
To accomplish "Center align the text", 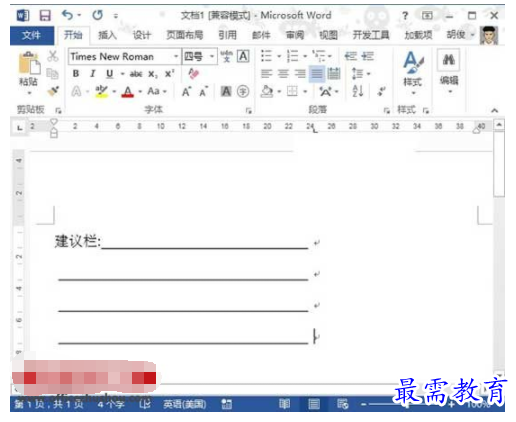I will tap(283, 73).
